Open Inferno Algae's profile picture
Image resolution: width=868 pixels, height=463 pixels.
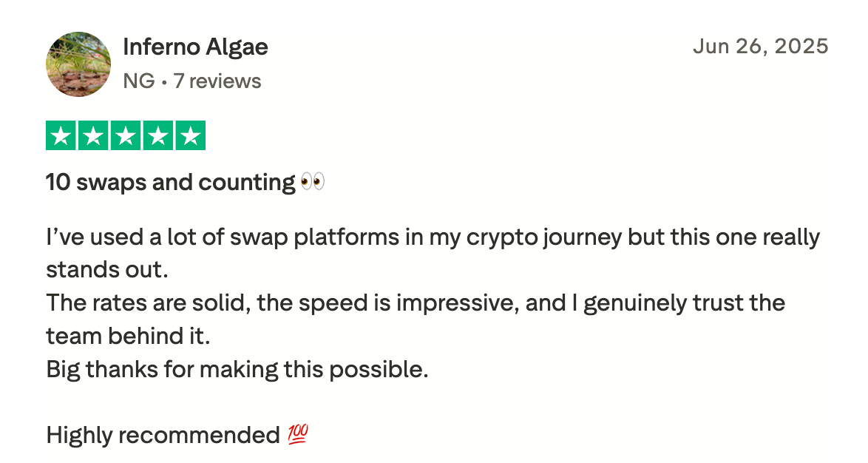tap(78, 64)
